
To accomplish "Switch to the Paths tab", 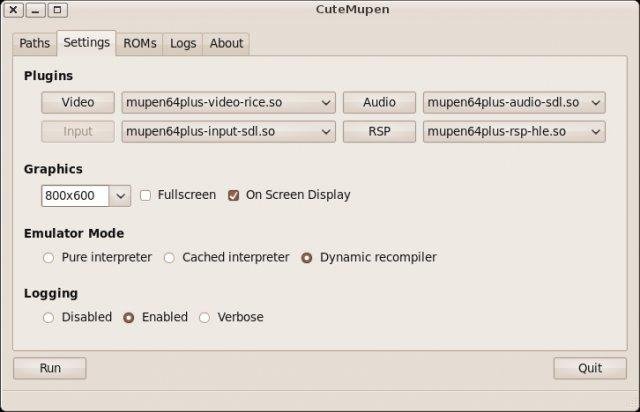I will [34, 43].
